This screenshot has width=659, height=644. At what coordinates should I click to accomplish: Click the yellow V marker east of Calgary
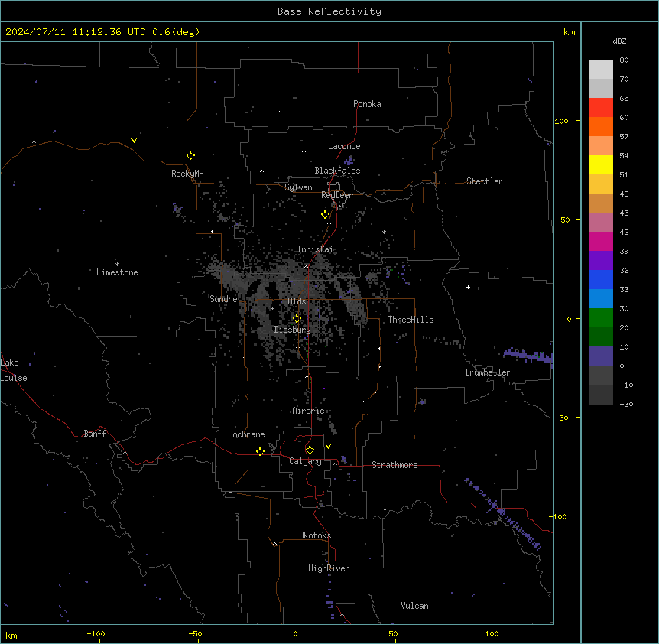tap(328, 447)
